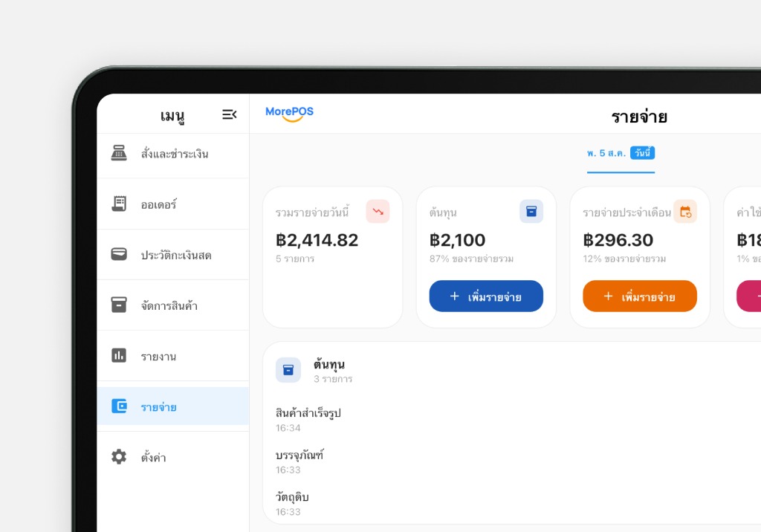Click the เมนู sidebar heading
This screenshot has width=761, height=532.
172,115
